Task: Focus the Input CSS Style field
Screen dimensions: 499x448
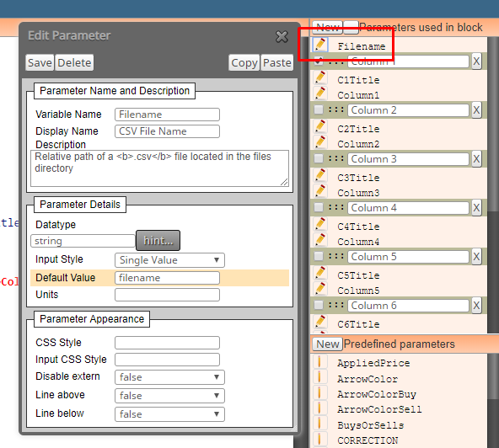Action: (x=167, y=360)
